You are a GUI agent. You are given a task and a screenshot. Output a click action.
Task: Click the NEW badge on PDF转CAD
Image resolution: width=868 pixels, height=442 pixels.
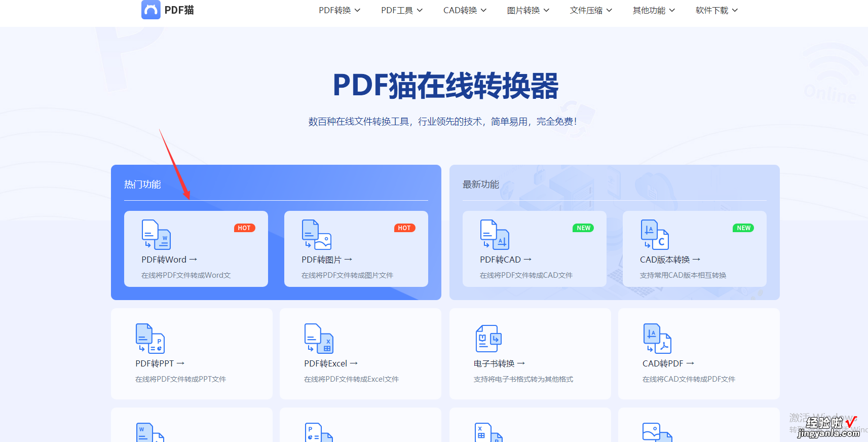pyautogui.click(x=583, y=228)
